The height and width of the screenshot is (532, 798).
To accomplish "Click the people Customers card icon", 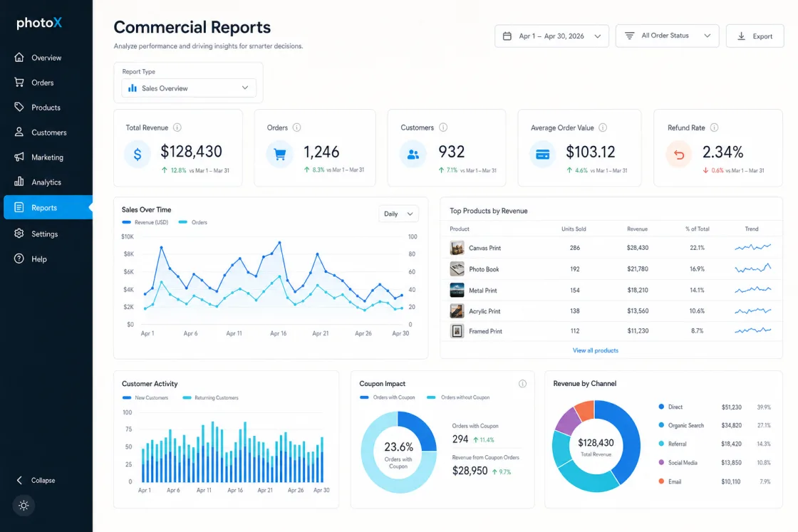I will [413, 154].
